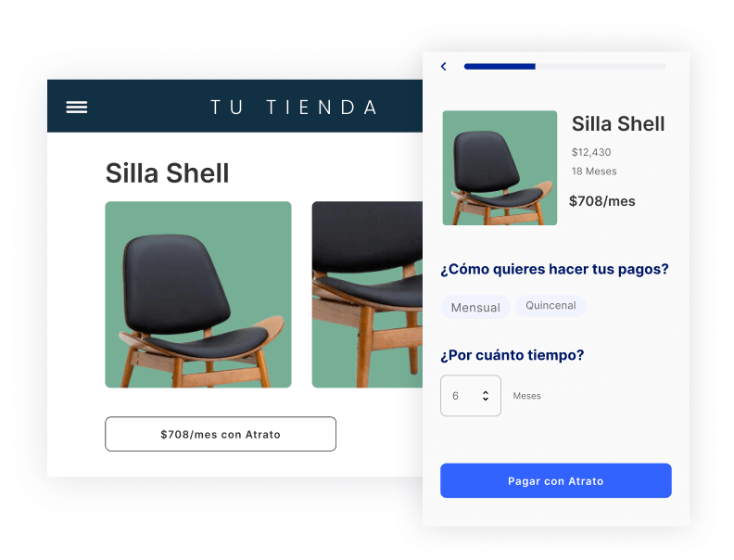Click the months input field showing 6
The height and width of the screenshot is (560, 734).
(471, 396)
